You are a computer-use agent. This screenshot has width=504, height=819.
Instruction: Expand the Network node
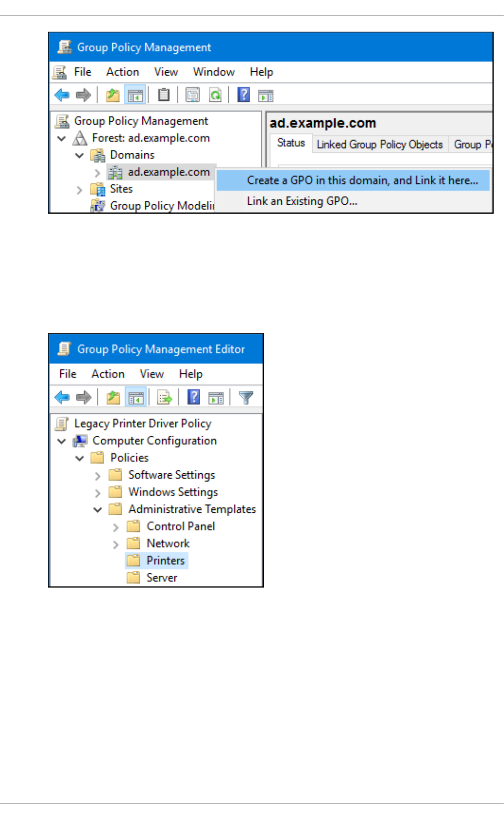point(116,544)
